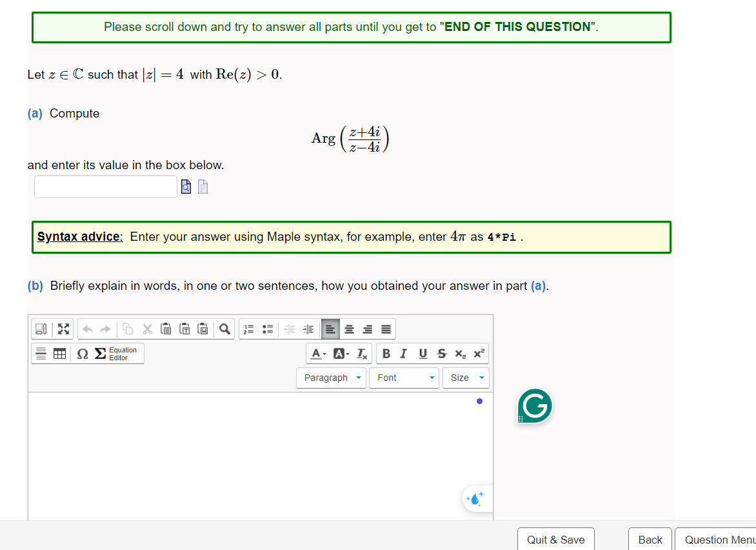Screen dimensions: 756x550
Task: Open the special character Omega picker
Action: tap(83, 354)
